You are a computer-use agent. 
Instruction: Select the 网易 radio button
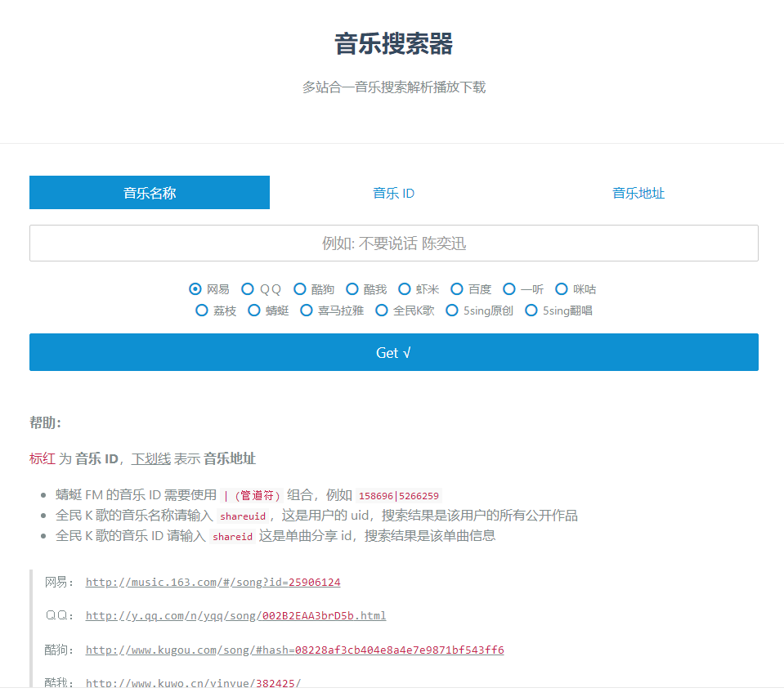(195, 289)
